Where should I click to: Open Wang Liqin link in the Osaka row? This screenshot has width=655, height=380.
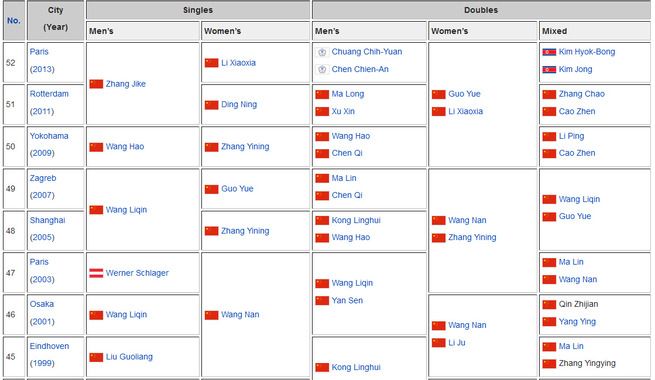[x=126, y=315]
